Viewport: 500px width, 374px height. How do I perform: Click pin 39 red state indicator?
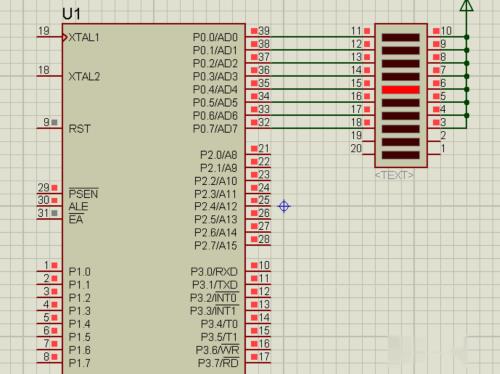tap(254, 31)
